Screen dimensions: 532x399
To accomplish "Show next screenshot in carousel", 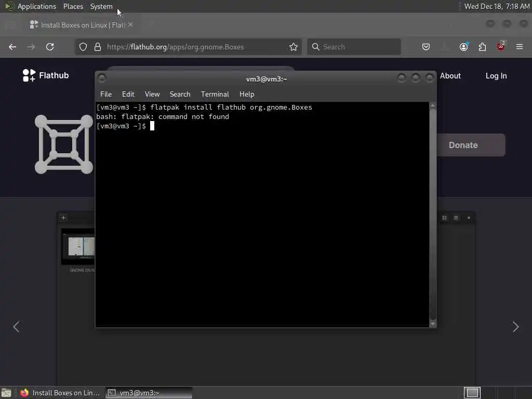I will [x=515, y=327].
